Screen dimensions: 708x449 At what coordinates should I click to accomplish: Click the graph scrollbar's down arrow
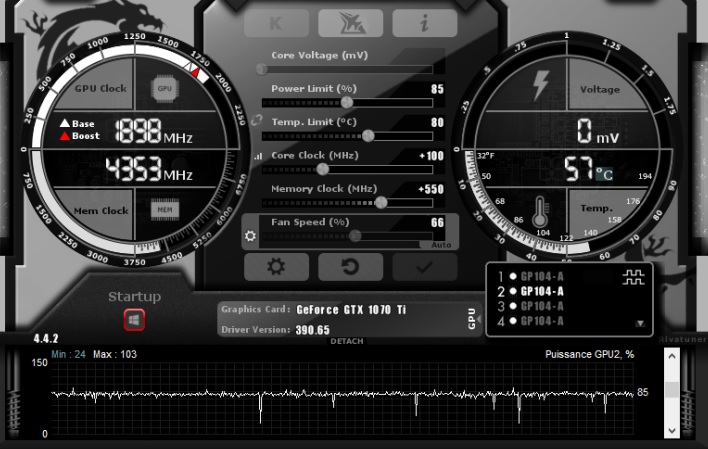672,429
